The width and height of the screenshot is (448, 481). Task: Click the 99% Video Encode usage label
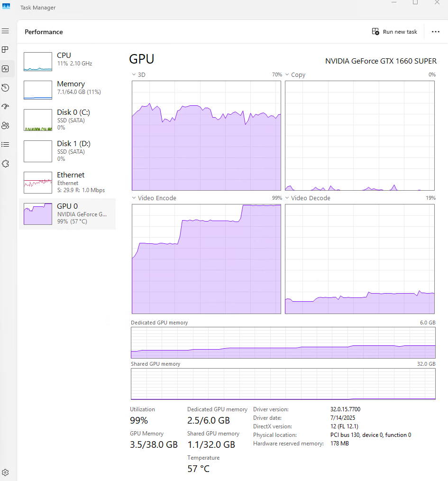click(x=277, y=198)
